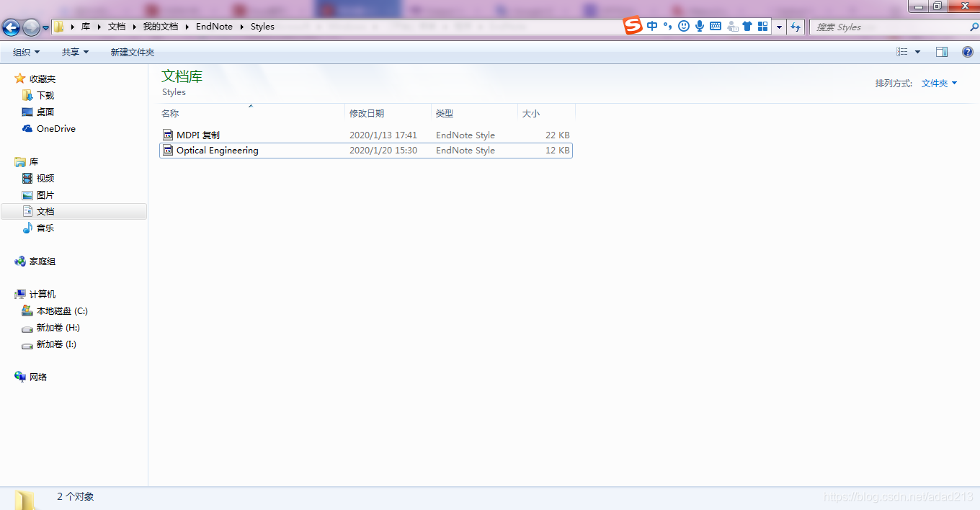Open 新加卷 (H:) drive
This screenshot has width=980, height=510.
click(58, 328)
